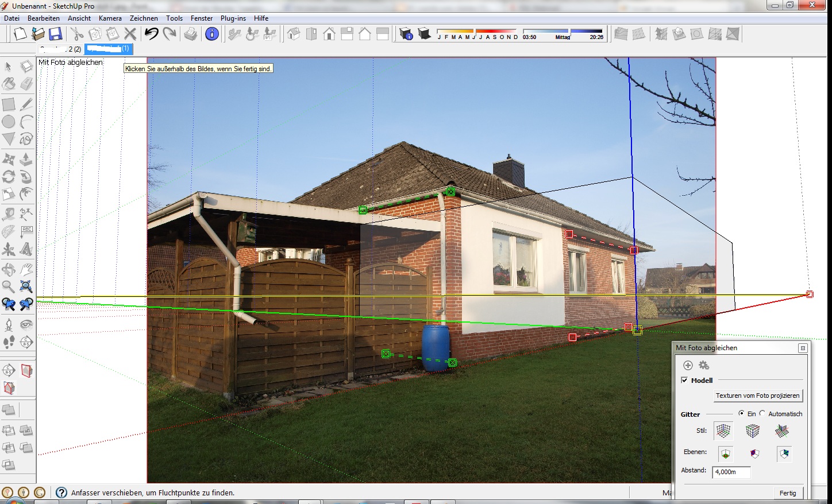Open the Bearbeiten menu
The image size is (832, 504).
tap(44, 18)
